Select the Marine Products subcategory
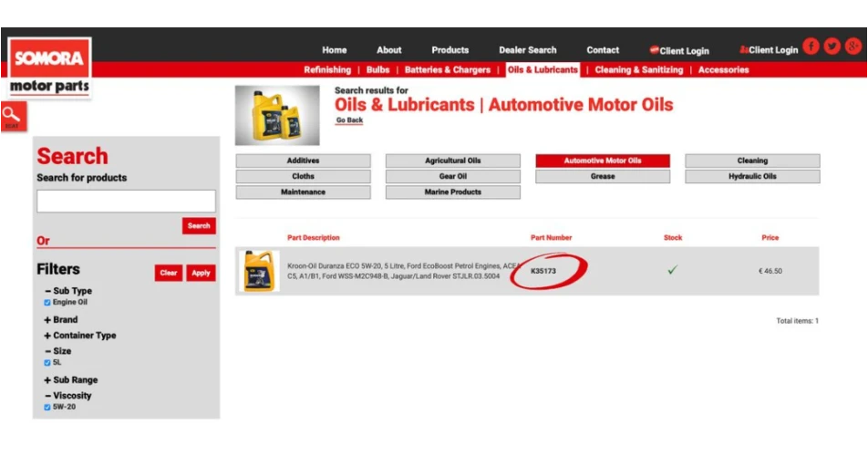The height and width of the screenshot is (456, 868). pos(453,192)
